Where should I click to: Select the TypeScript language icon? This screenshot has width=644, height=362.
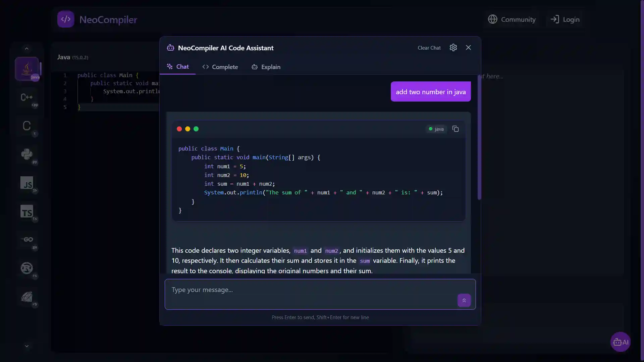tap(27, 212)
